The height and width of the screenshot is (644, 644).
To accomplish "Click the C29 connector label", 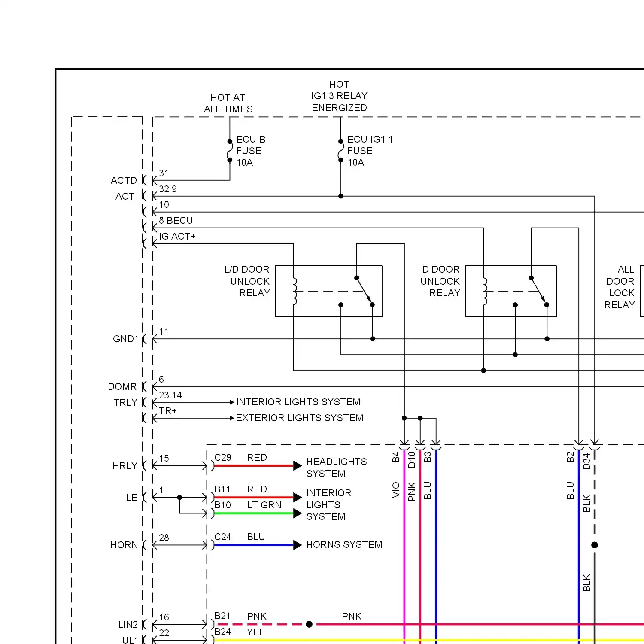I will (x=223, y=458).
